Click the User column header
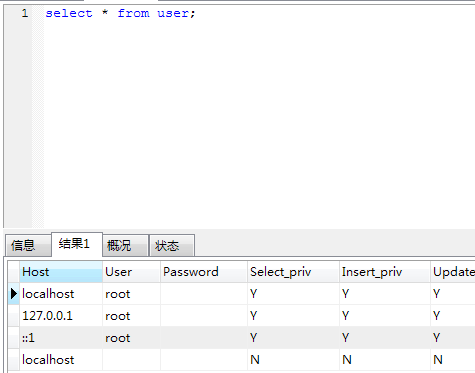Screen dimensions: 475x373 pos(131,272)
